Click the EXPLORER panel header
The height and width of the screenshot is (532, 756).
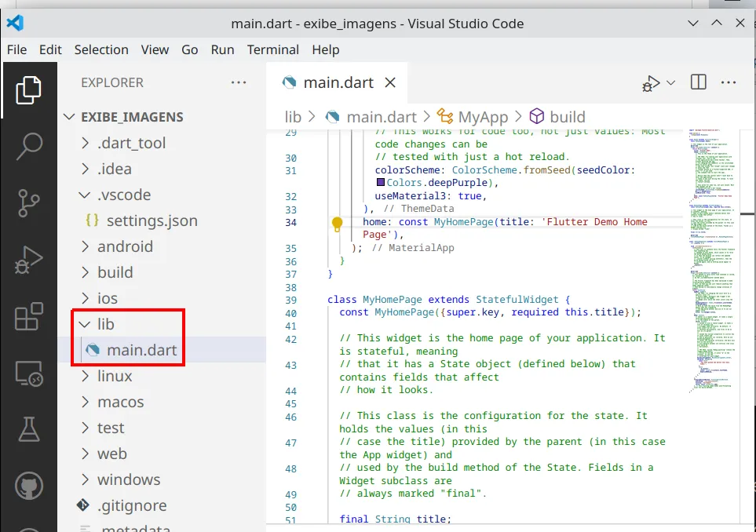pos(112,82)
